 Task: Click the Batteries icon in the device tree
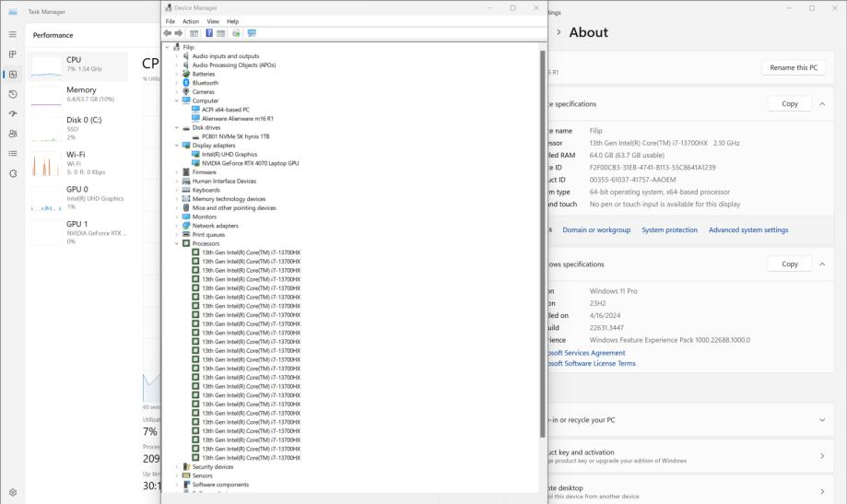[x=186, y=74]
